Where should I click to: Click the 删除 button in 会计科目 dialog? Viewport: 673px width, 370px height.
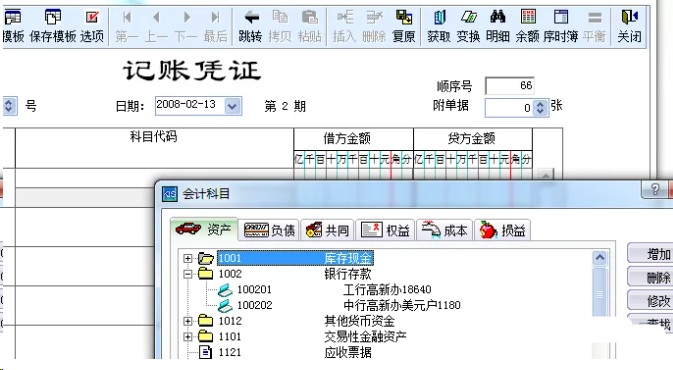click(x=650, y=277)
